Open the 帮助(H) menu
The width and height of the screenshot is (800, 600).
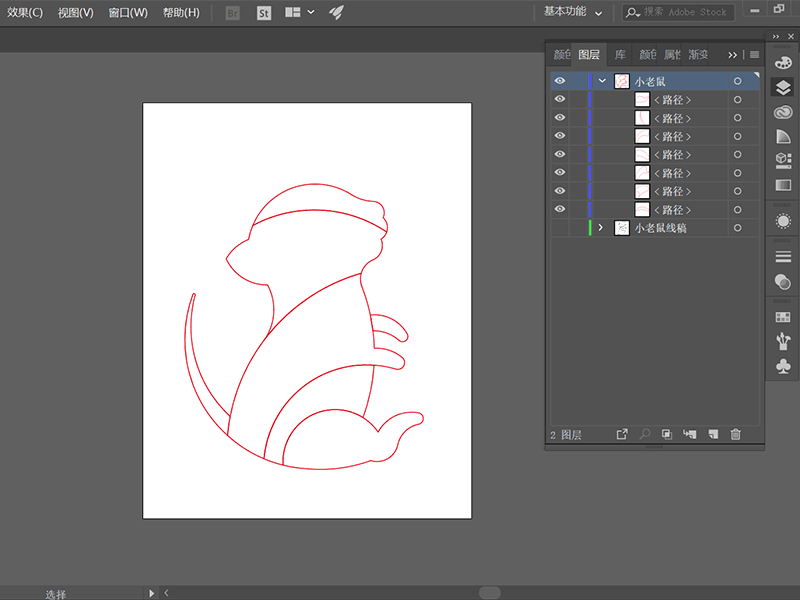[181, 13]
